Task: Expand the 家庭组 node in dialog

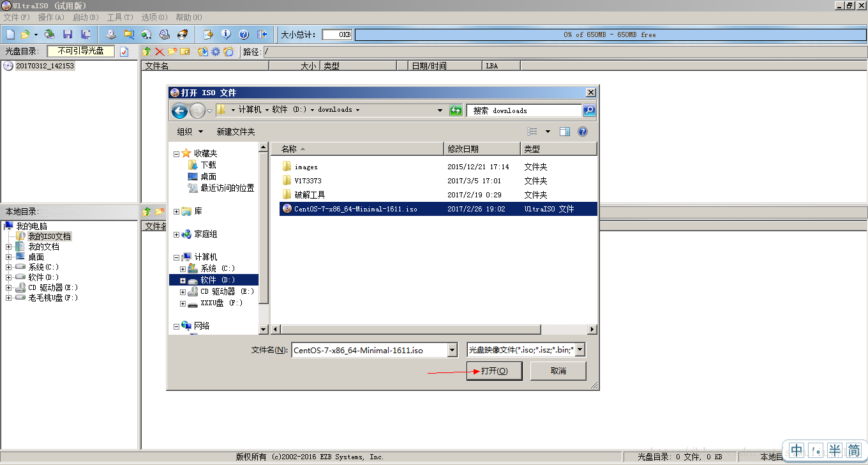Action: (x=177, y=234)
